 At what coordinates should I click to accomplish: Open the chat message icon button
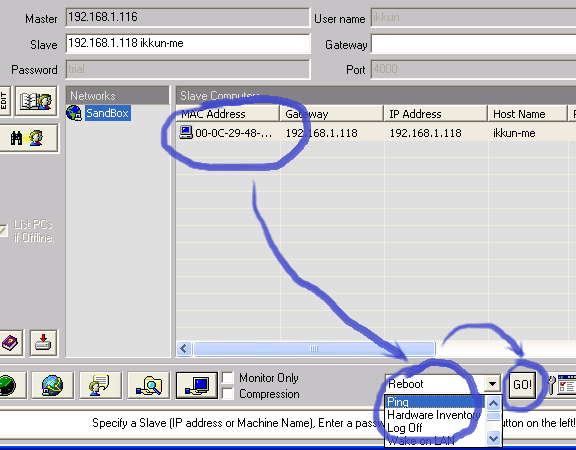[100, 385]
